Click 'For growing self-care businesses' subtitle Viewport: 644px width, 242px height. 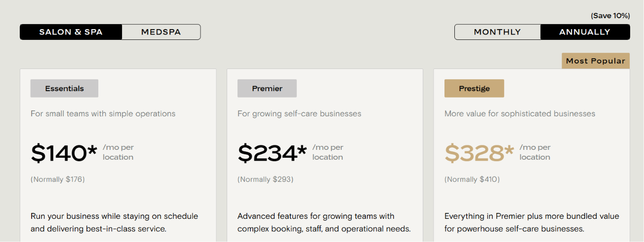[299, 114]
